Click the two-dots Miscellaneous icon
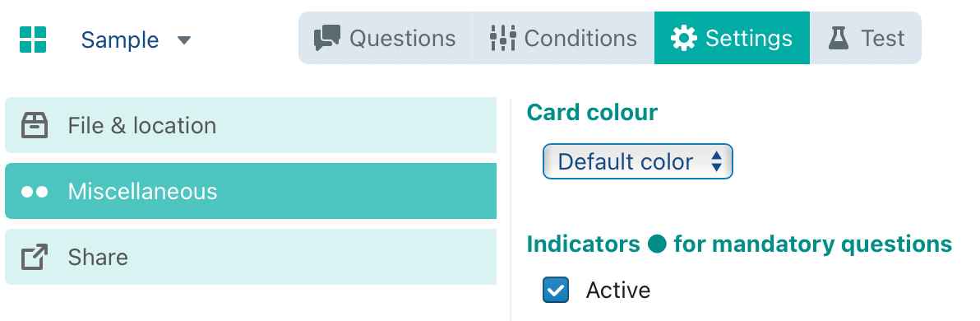Image resolution: width=980 pixels, height=321 pixels. (35, 192)
